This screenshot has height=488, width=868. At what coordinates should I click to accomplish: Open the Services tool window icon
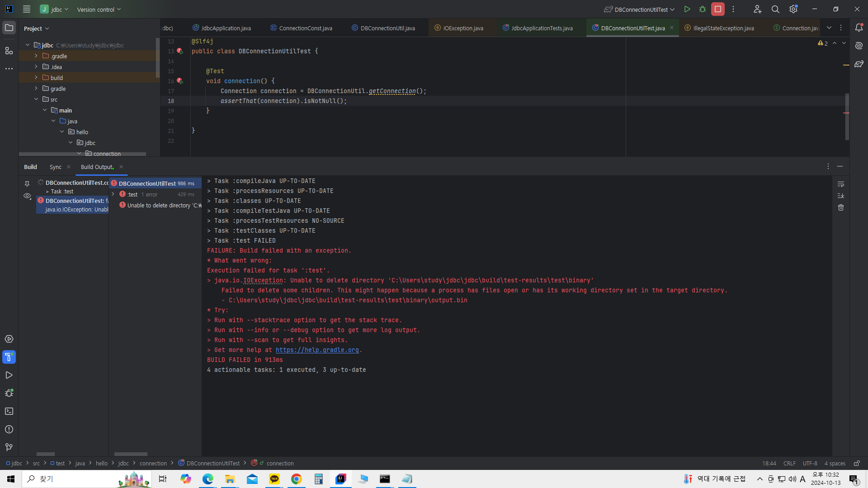click(9, 339)
